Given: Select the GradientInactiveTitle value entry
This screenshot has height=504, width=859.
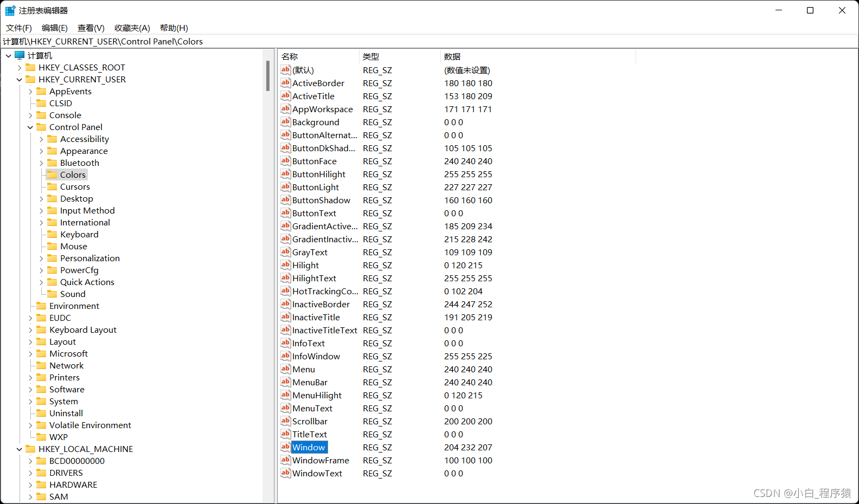Looking at the screenshot, I should [x=325, y=239].
